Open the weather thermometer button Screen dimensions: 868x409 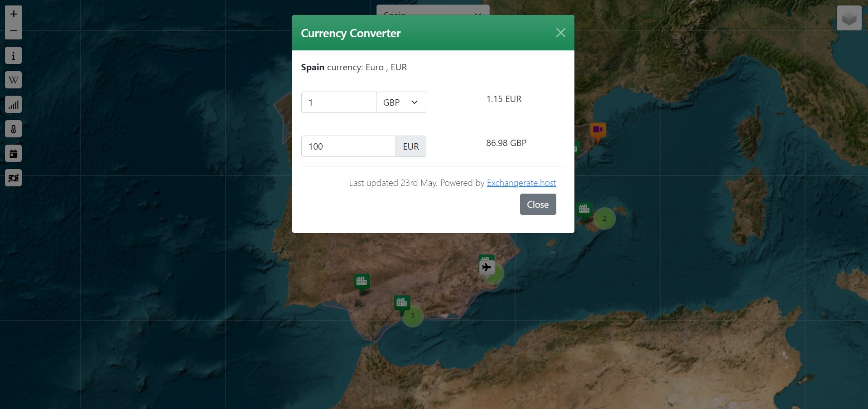point(14,129)
